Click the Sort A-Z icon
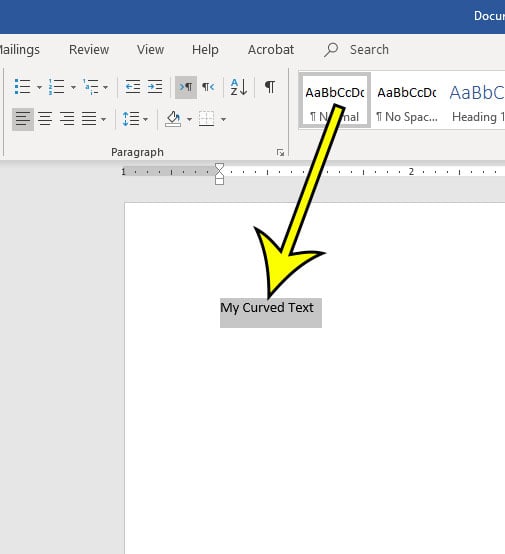 pyautogui.click(x=239, y=87)
